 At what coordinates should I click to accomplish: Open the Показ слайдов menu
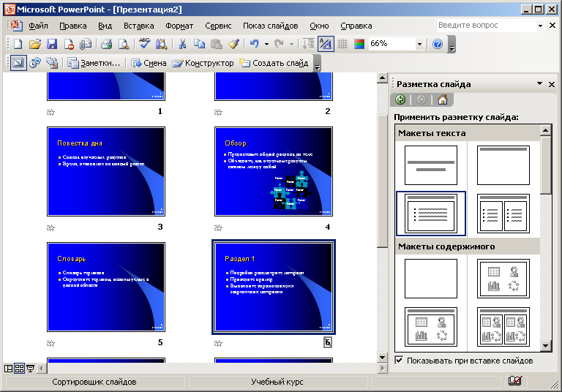pyautogui.click(x=270, y=26)
